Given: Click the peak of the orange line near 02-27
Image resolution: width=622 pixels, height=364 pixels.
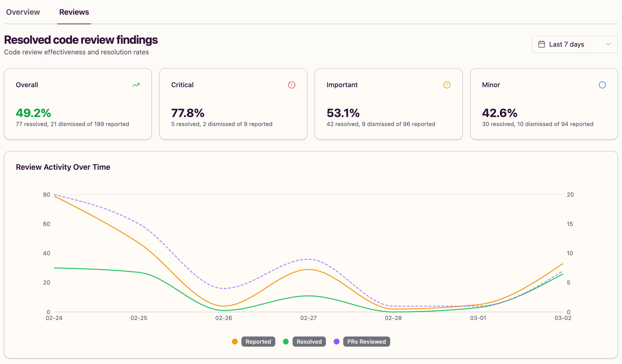Looking at the screenshot, I should (x=308, y=269).
